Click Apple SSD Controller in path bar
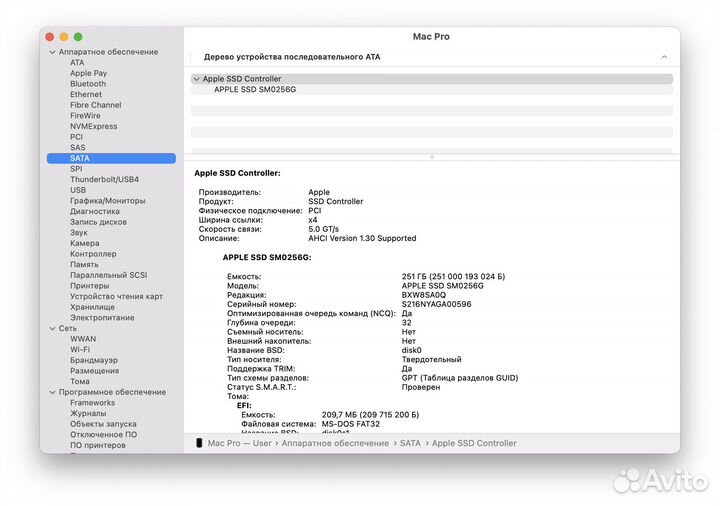The width and height of the screenshot is (720, 506). point(474,443)
